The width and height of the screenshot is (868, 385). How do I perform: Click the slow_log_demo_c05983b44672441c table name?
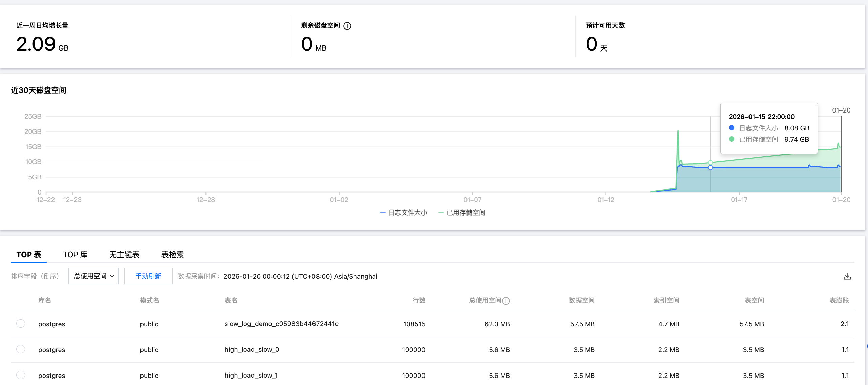pos(281,324)
